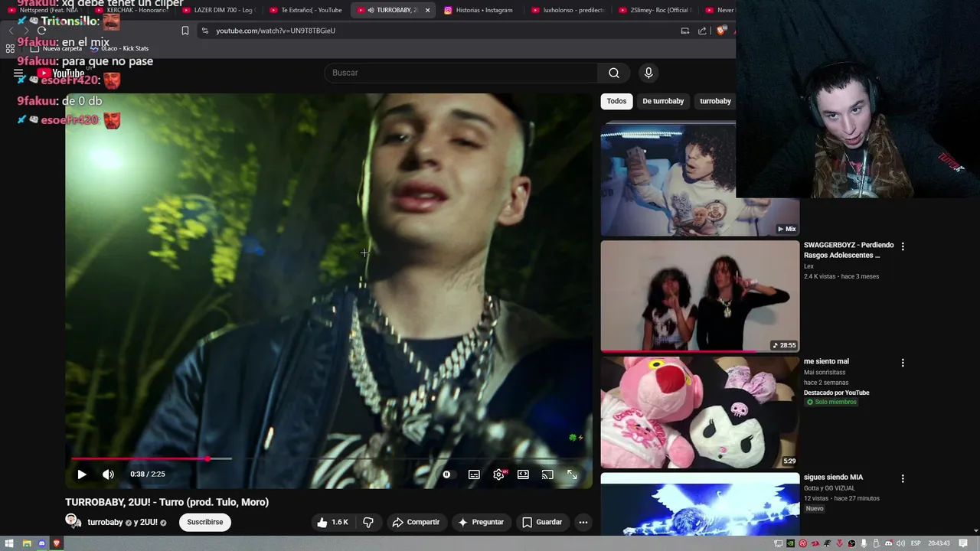Click the 'me siento mal' title

826,361
